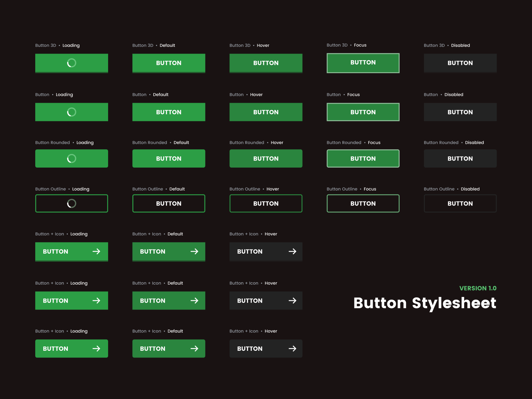Select the Button Rounded Default button
The width and height of the screenshot is (532, 399).
tap(169, 158)
